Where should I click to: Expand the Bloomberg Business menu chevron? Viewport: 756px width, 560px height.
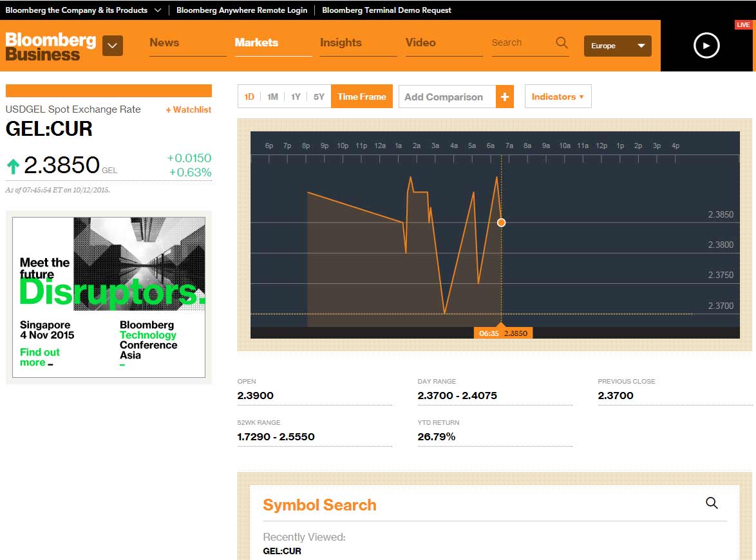tap(113, 46)
